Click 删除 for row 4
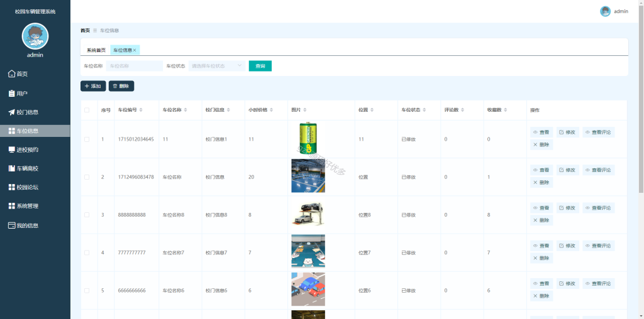 pyautogui.click(x=541, y=258)
